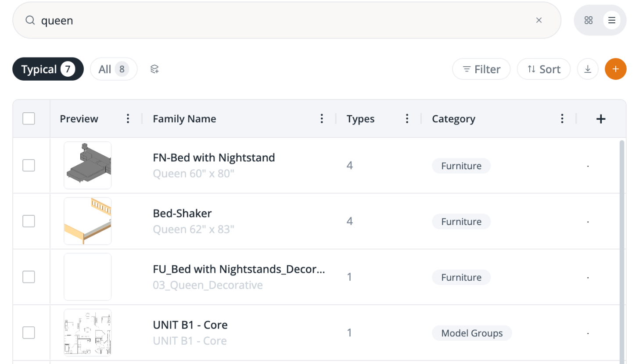Click the FN-Bed with Nightstand family name
Screen dimensions: 639x364
[x=214, y=157]
